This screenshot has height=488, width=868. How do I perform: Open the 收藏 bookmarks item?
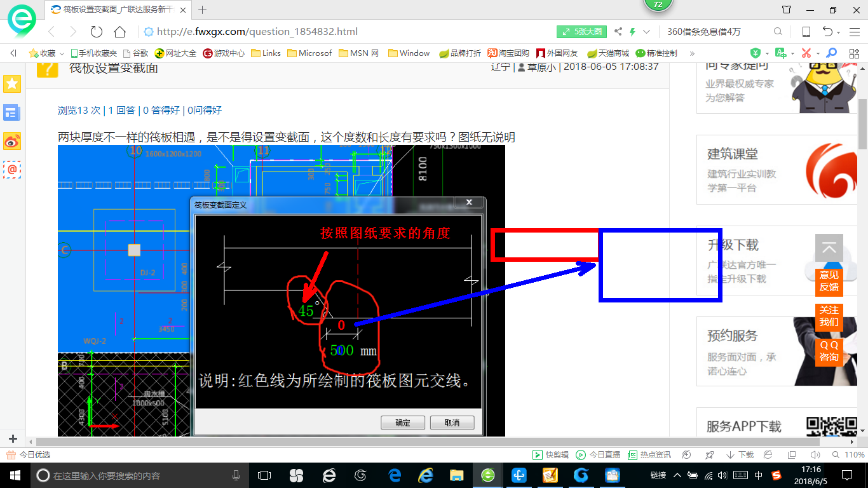(43, 53)
